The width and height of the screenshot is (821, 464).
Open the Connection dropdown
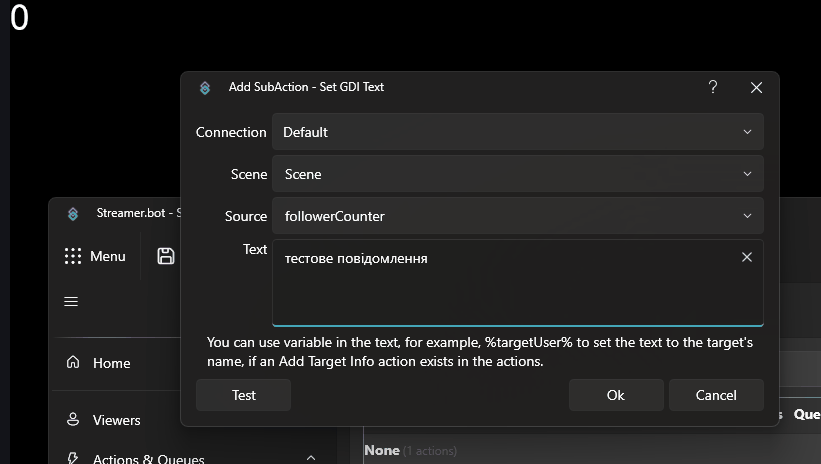click(x=517, y=132)
